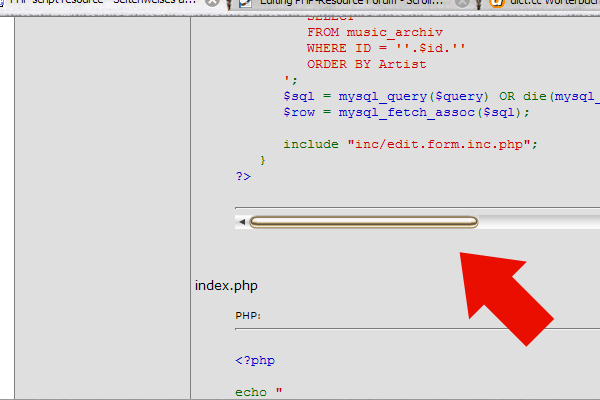The width and height of the screenshot is (600, 400).
Task: Click the 'ORDER BY Artist' code line
Action: 366,64
